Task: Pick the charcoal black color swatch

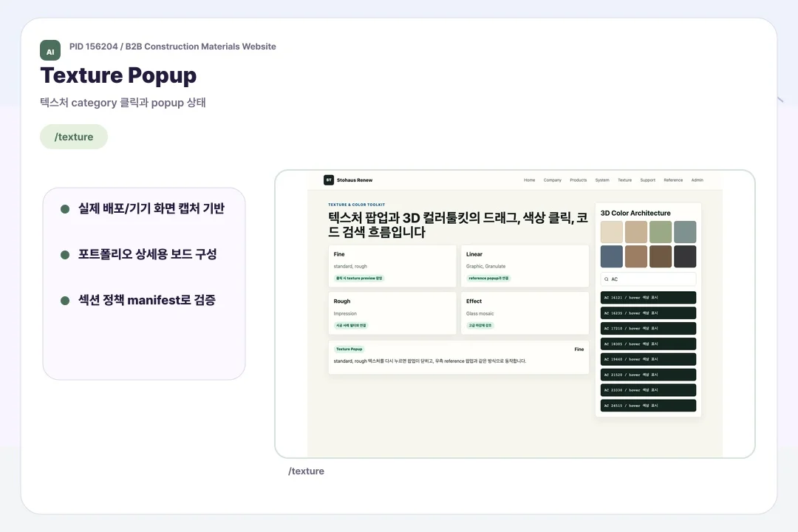Action: pos(685,256)
